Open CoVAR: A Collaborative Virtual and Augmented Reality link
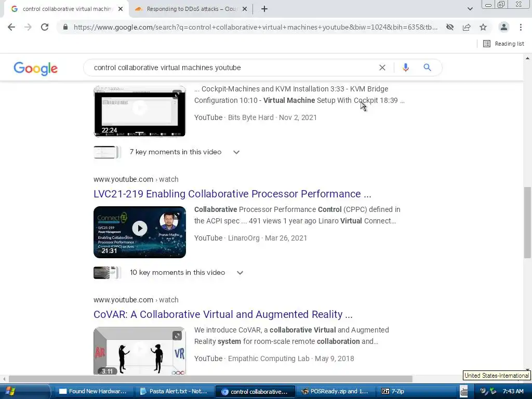The width and height of the screenshot is (532, 399). click(x=223, y=314)
